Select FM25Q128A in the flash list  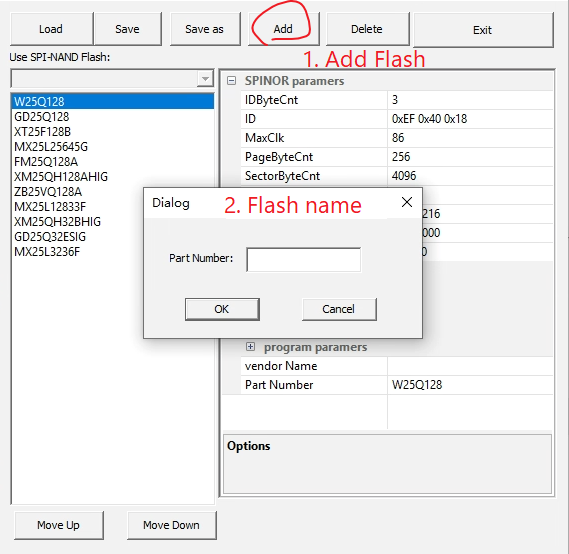tap(112, 161)
